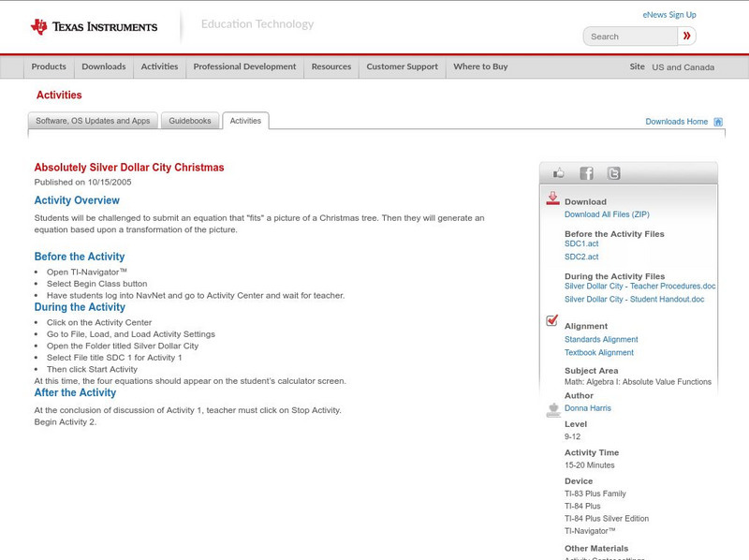Click into the Search text field
749x560 pixels.
pos(630,37)
